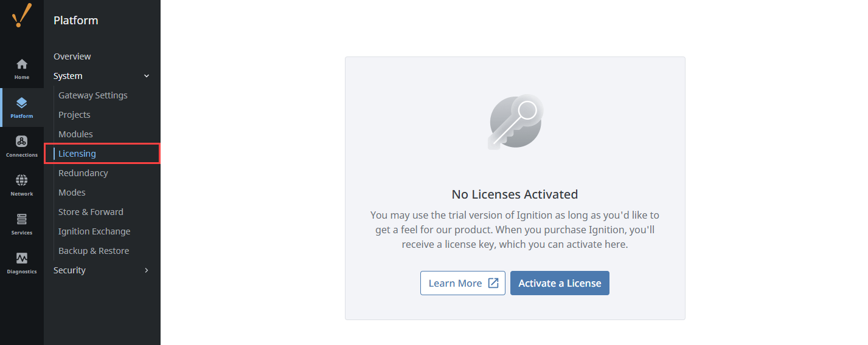Expand the Security section chevron

click(x=146, y=270)
